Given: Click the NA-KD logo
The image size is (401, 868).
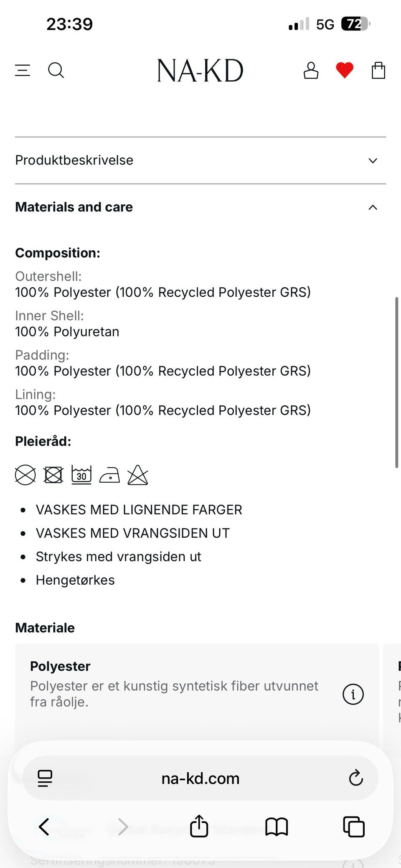Looking at the screenshot, I should click(x=200, y=70).
